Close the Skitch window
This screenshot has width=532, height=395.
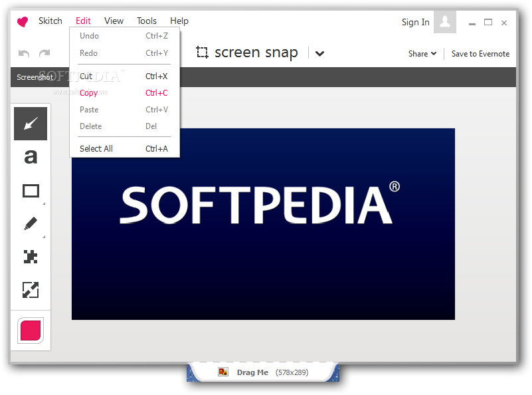click(x=504, y=23)
